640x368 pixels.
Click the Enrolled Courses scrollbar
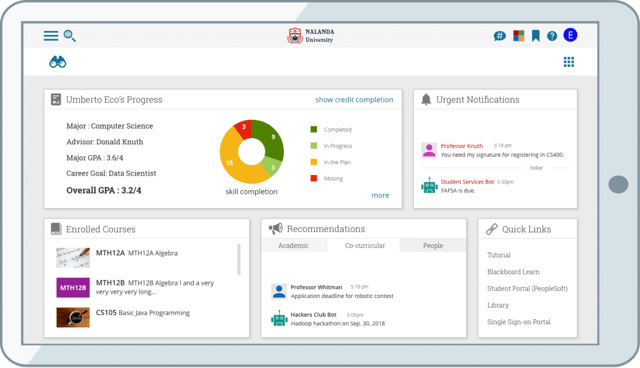pyautogui.click(x=239, y=259)
